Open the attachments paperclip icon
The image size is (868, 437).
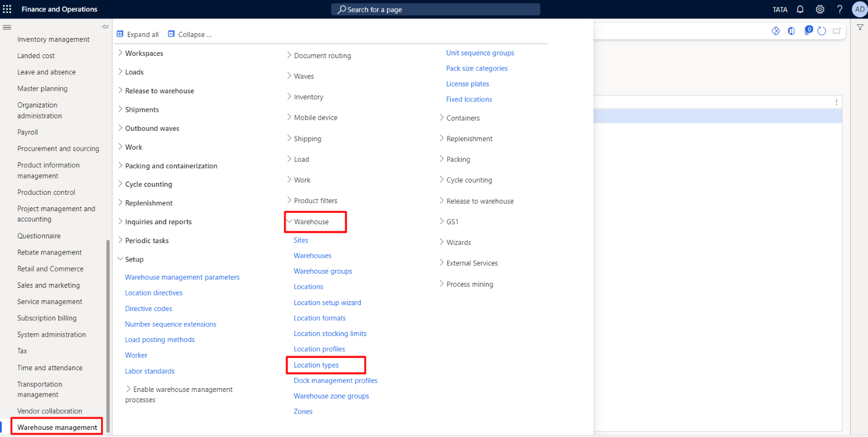coord(808,31)
